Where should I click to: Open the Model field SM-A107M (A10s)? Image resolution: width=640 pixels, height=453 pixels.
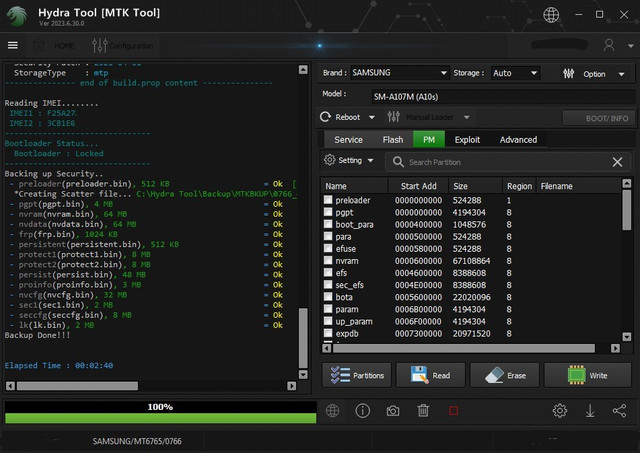(x=503, y=97)
